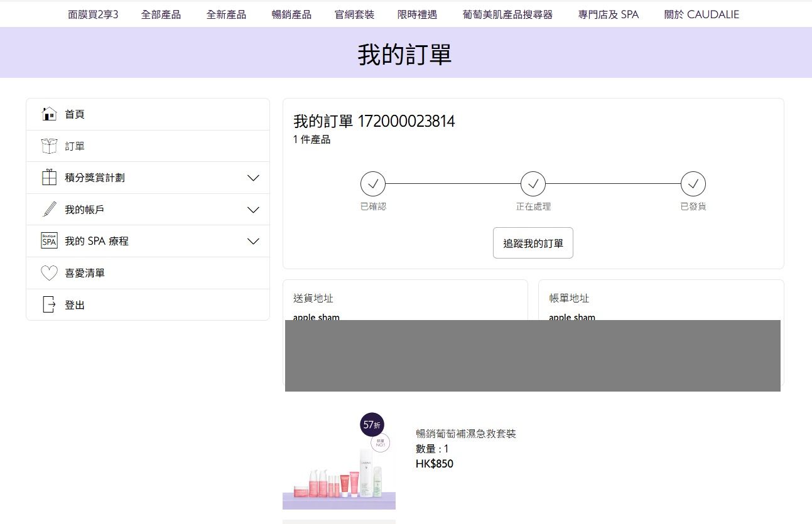
Task: Expand the 我的帳戶 chevron arrow
Action: (x=253, y=210)
